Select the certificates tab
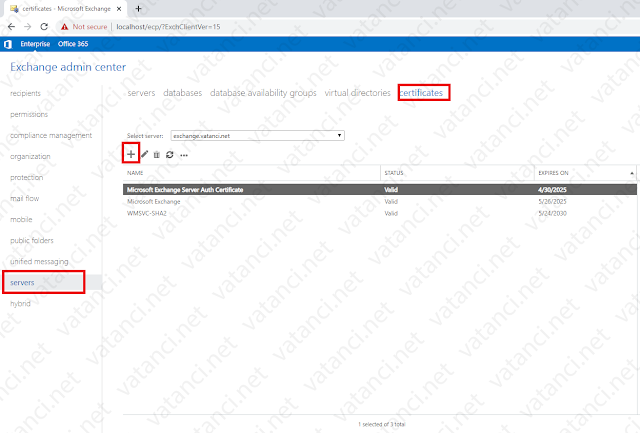Image resolution: width=640 pixels, height=433 pixels. [421, 93]
